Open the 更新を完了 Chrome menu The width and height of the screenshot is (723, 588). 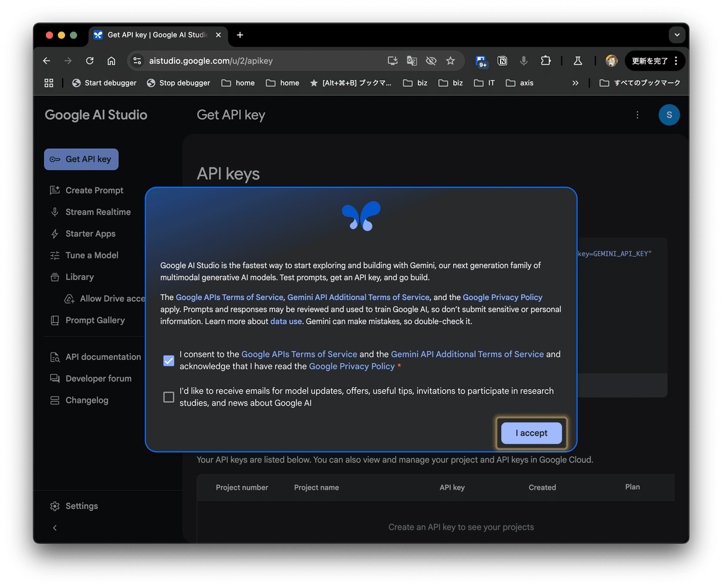pyautogui.click(x=656, y=61)
